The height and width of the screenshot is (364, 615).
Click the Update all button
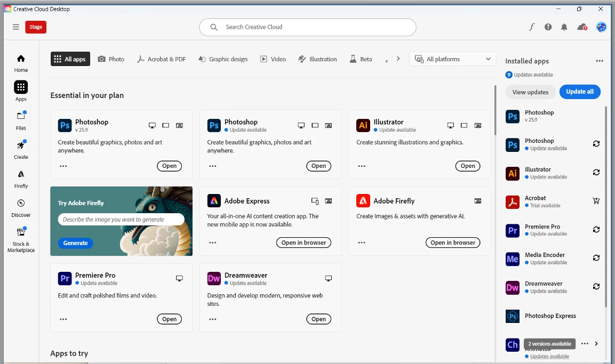click(580, 92)
